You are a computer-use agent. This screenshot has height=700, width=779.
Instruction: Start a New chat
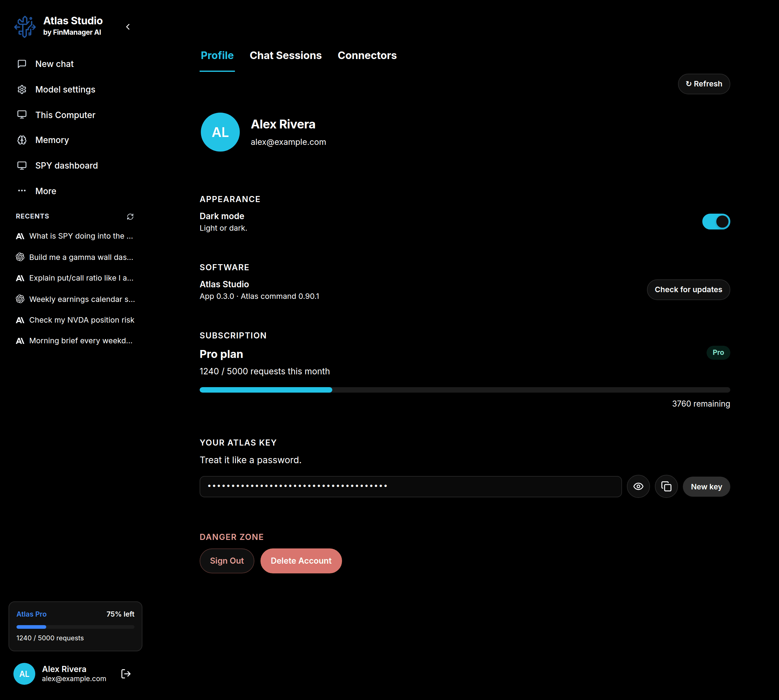(75, 64)
